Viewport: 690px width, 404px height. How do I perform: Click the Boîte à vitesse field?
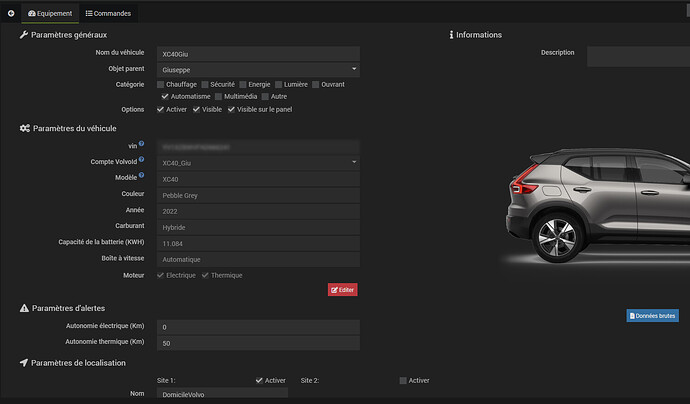(x=258, y=260)
